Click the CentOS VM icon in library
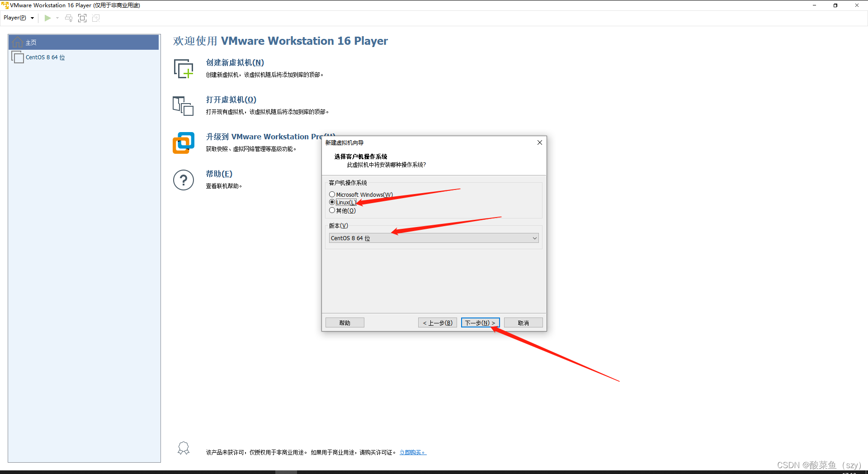The width and height of the screenshot is (868, 474). click(18, 57)
